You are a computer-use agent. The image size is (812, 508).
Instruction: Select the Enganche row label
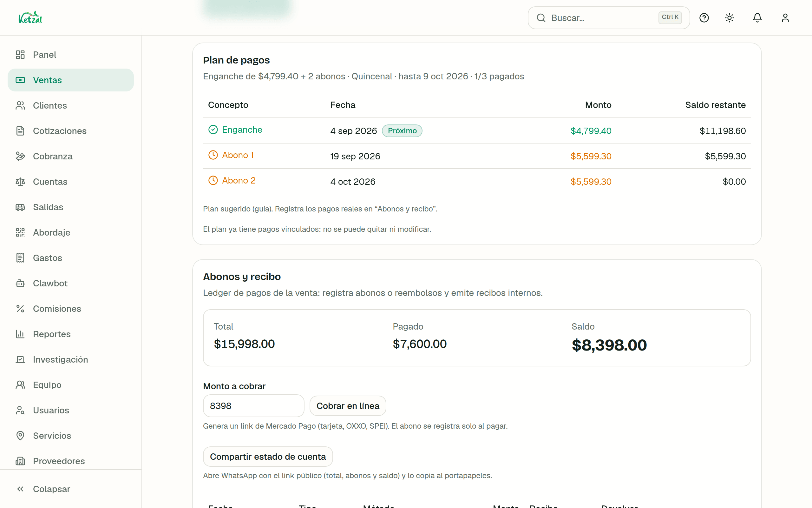[242, 130]
